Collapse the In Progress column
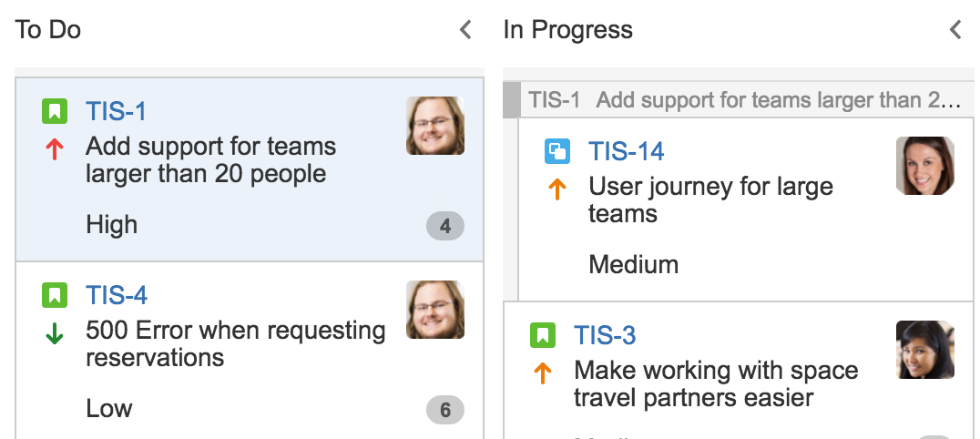The image size is (980, 439). 955,29
